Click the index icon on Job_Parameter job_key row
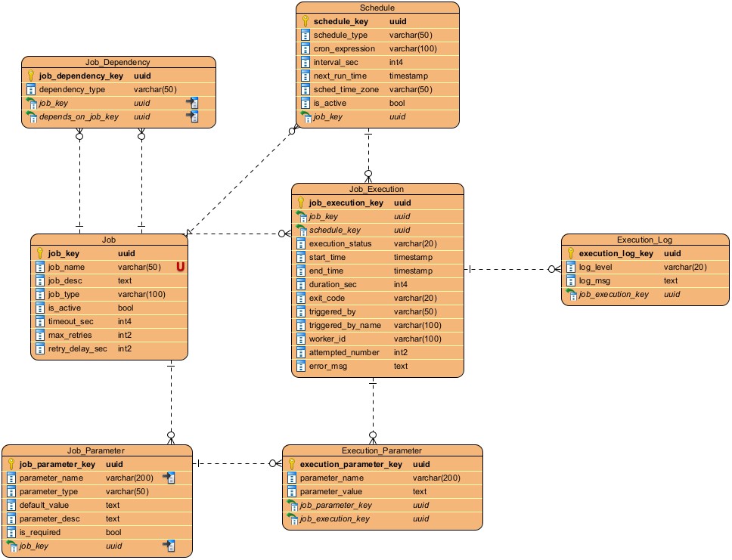The image size is (732, 560). click(x=169, y=546)
